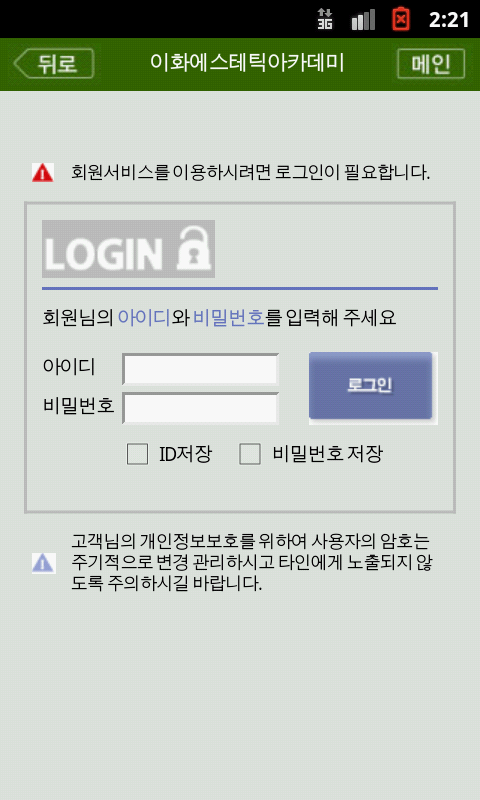Click the LOGIN padlock icon
480x800 pixels.
(x=194, y=249)
